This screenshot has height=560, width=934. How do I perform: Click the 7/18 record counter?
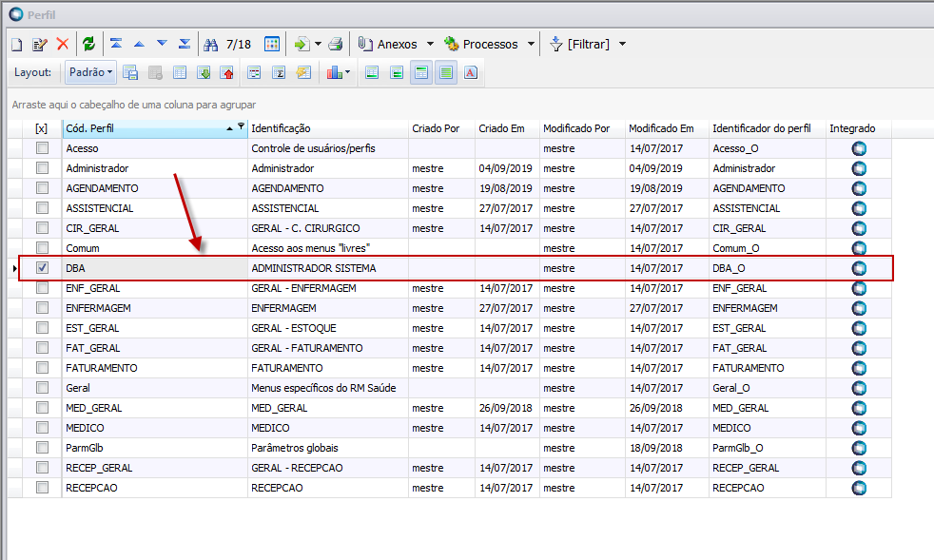click(x=239, y=44)
